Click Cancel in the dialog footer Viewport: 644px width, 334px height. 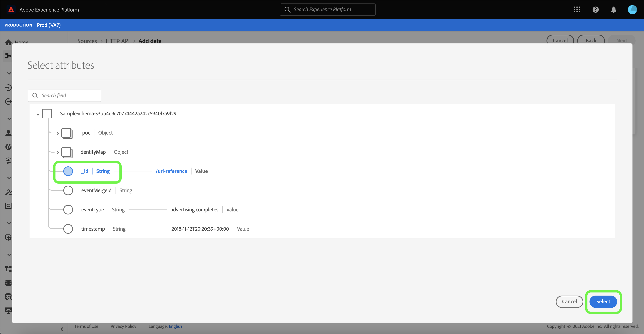[569, 302]
